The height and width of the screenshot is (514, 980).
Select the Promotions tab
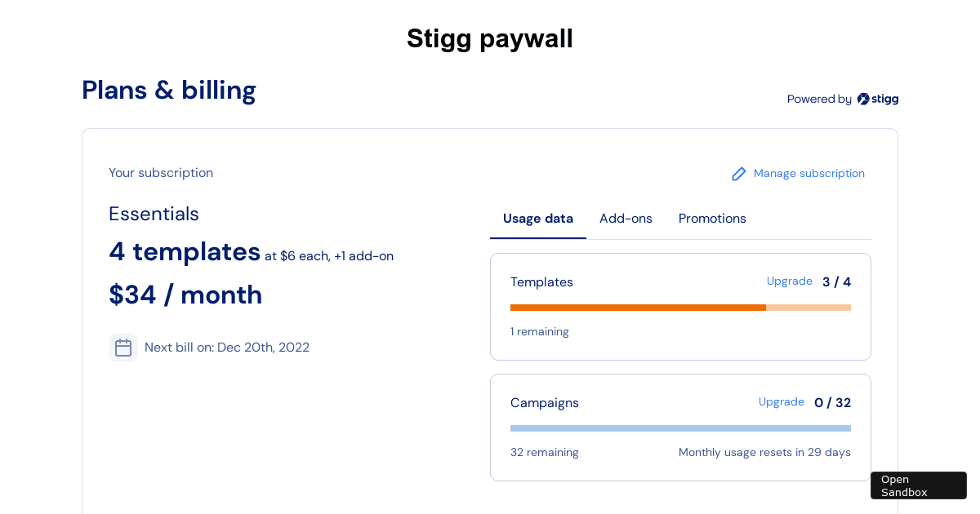tap(712, 219)
